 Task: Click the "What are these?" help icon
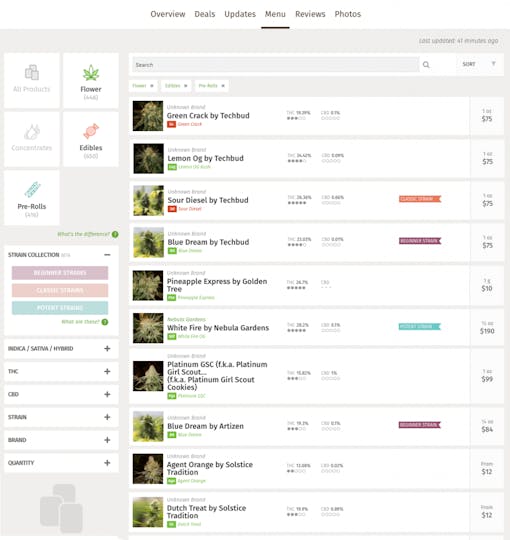click(x=105, y=322)
